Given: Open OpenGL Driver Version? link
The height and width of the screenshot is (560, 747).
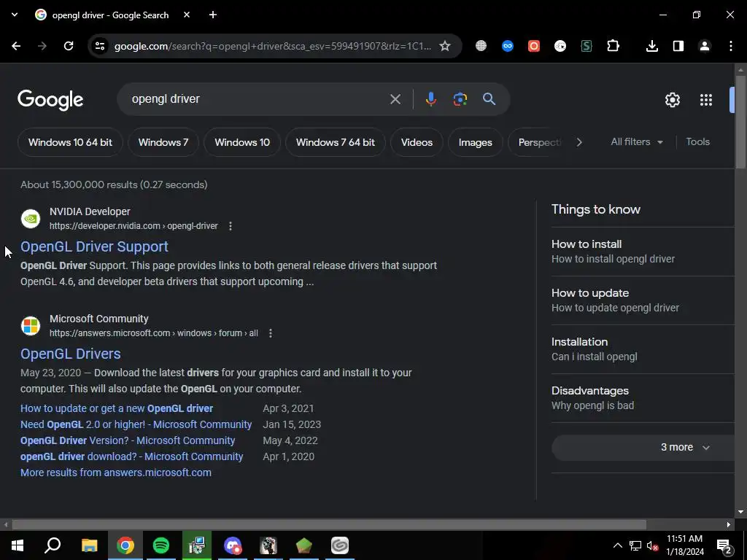Looking at the screenshot, I should (128, 440).
